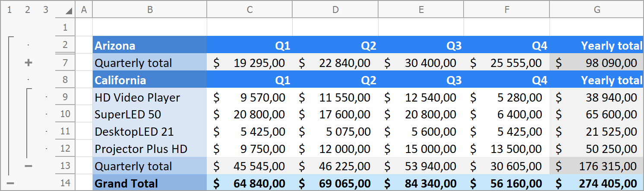Select the Grand Total label cell

149,183
